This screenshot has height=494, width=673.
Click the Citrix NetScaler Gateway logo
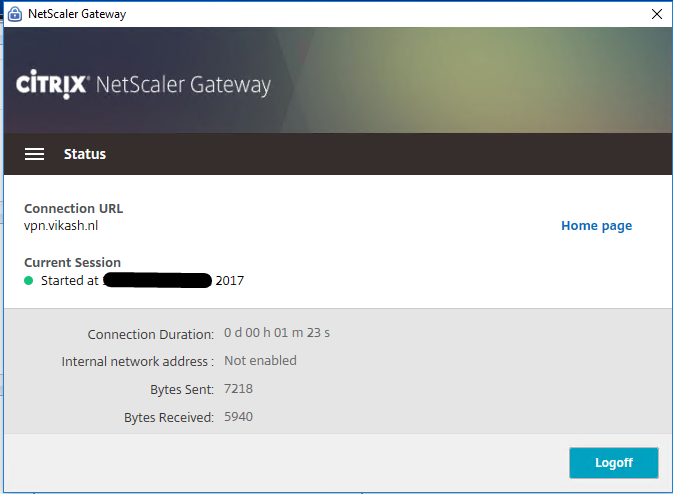click(x=143, y=84)
